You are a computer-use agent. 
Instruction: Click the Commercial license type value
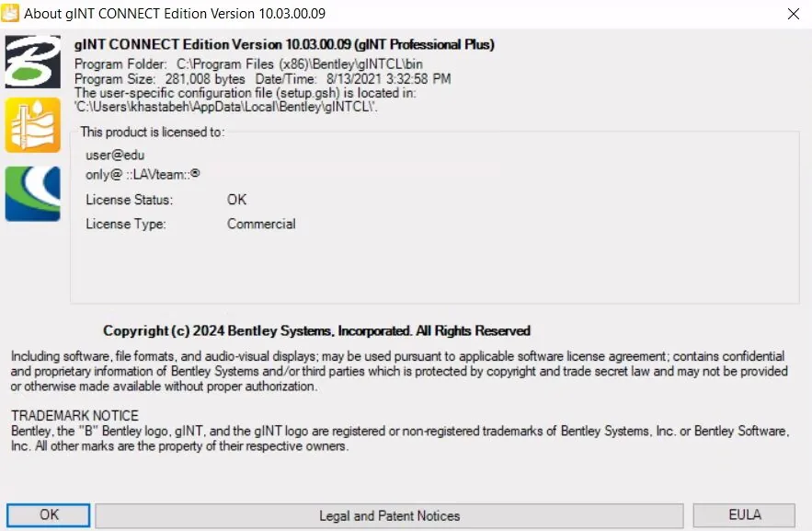[x=261, y=224]
